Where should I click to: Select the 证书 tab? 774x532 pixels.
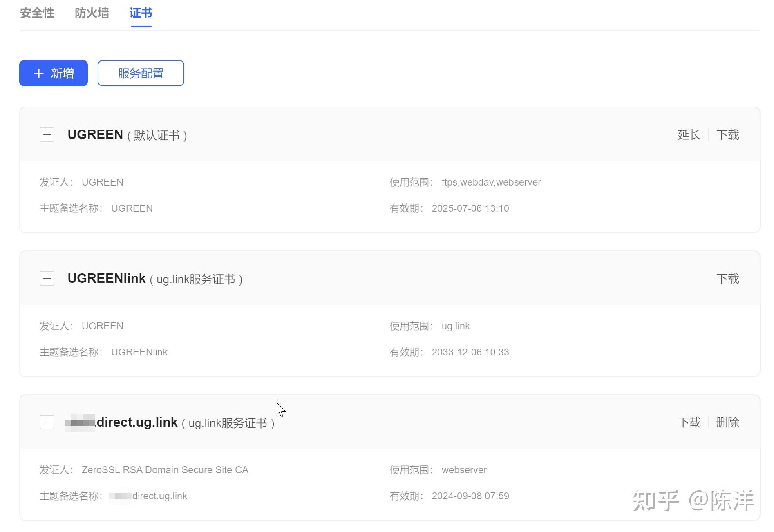tap(141, 13)
